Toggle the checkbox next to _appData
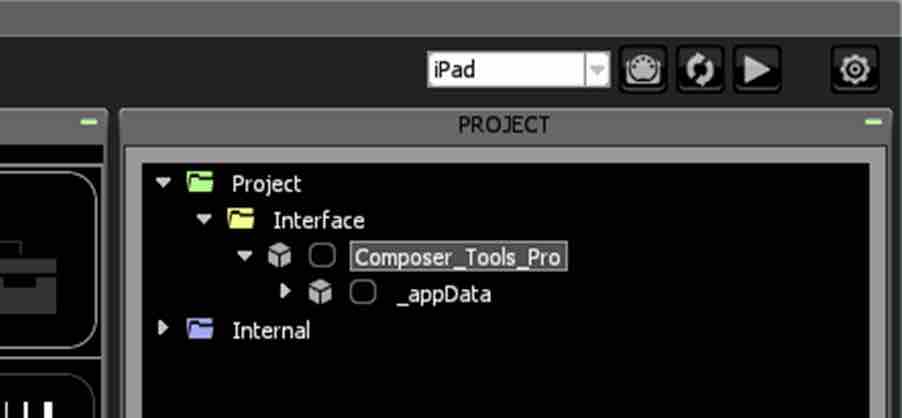The height and width of the screenshot is (418, 902). point(363,292)
